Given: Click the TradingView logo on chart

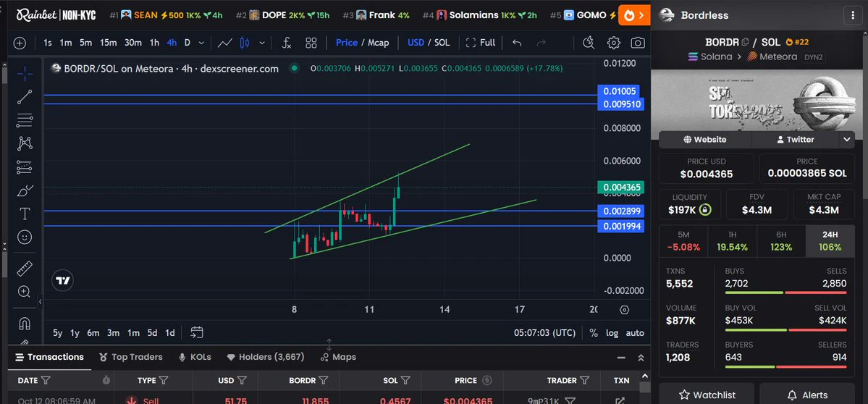Looking at the screenshot, I should [x=63, y=281].
